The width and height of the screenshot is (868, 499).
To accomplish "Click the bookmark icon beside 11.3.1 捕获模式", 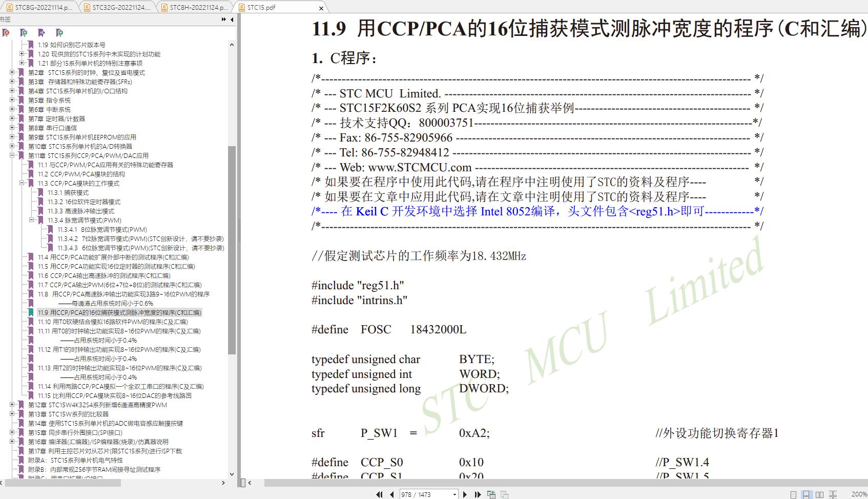I will (41, 193).
